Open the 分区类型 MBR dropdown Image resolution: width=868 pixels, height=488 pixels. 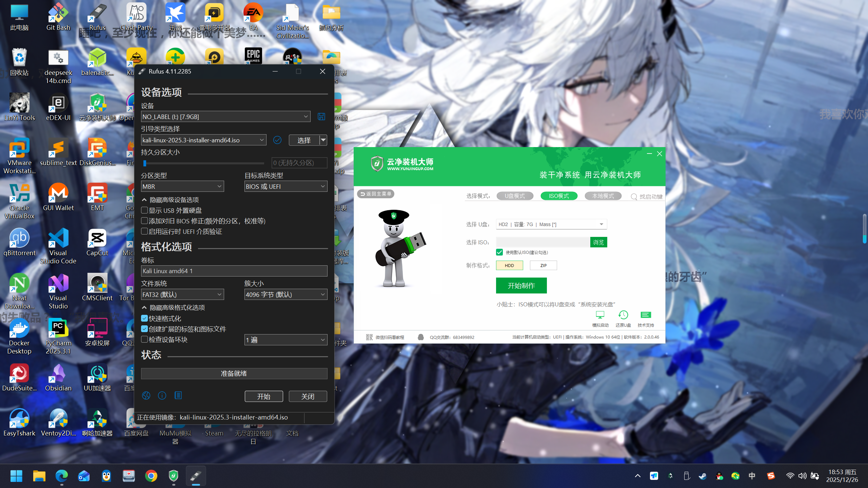pos(182,186)
